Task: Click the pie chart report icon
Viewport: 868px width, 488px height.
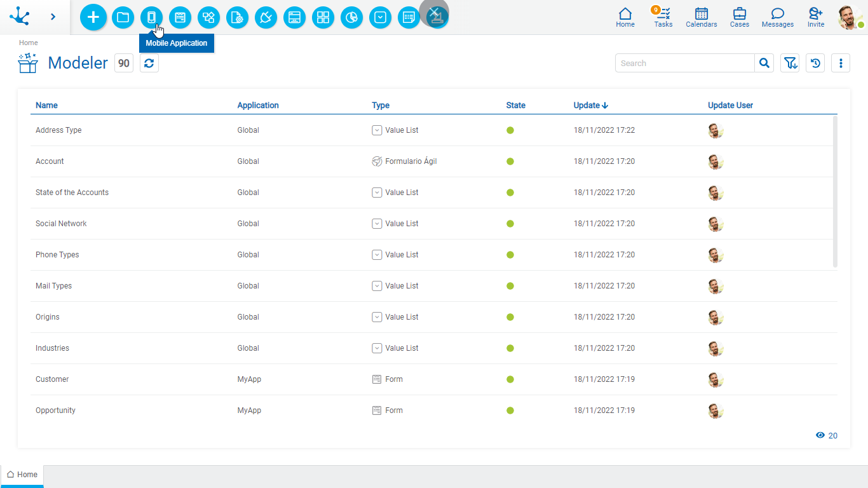Action: click(351, 17)
